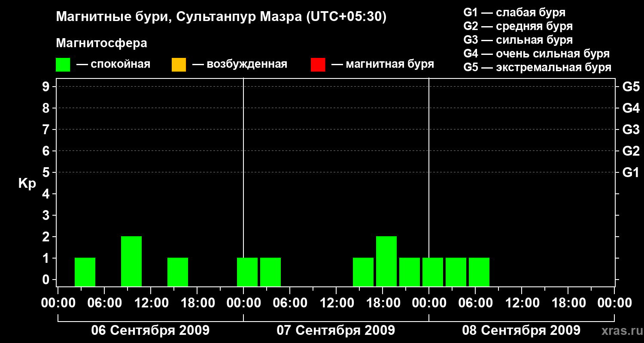Screen dimensions: 644x343
Task: Click the 'G3 — сильная буря' legend line
Action: [518, 40]
